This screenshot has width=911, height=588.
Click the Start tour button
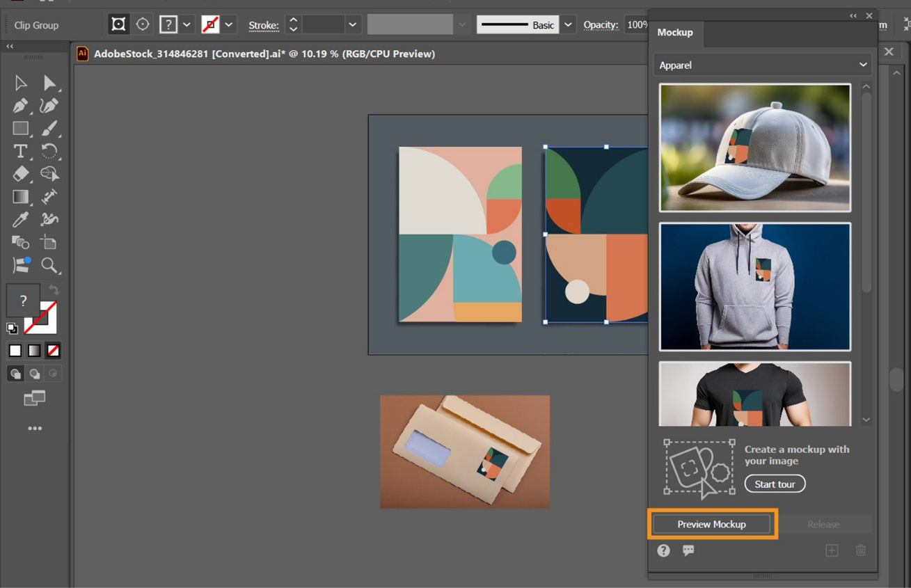[775, 484]
